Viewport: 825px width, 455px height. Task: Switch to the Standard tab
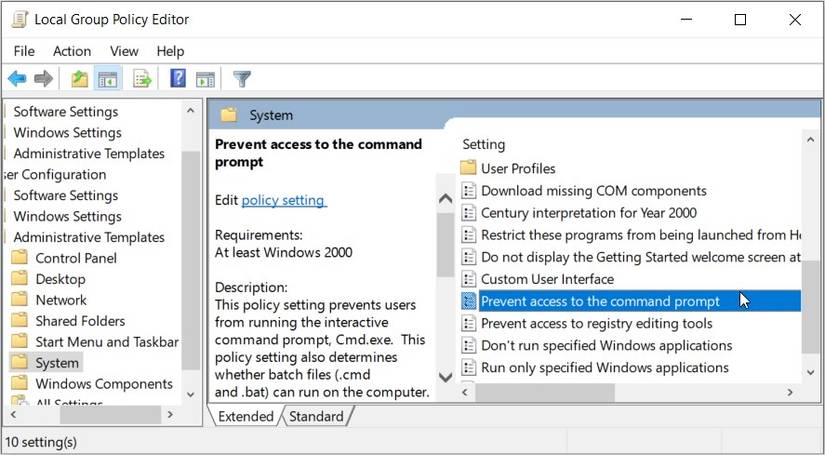(x=316, y=416)
